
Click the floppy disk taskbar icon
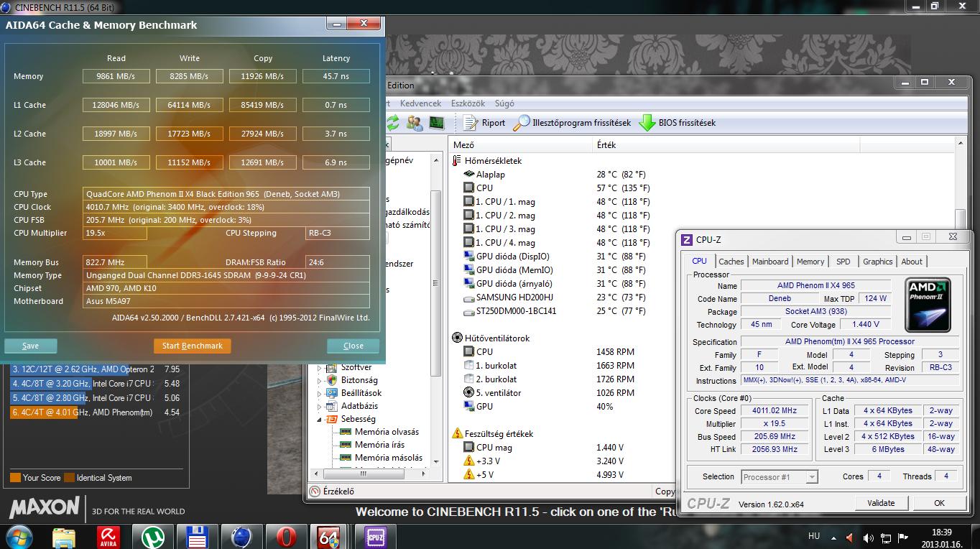point(197,537)
